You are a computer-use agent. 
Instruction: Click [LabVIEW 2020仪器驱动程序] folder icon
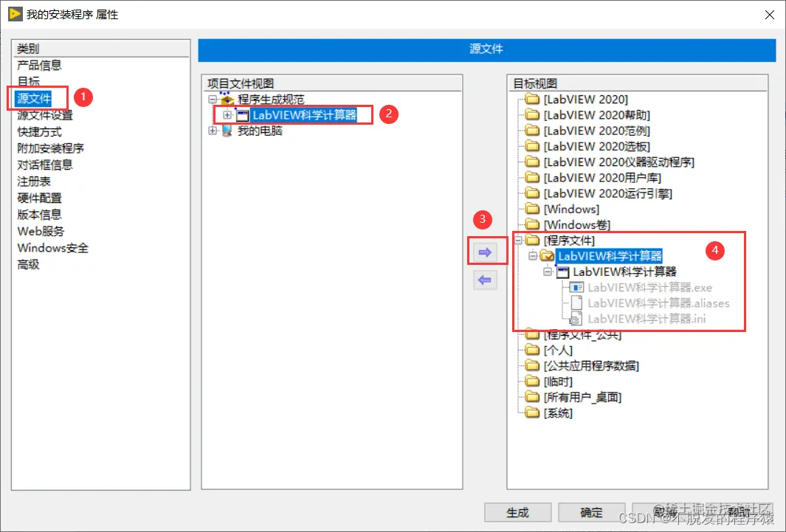pos(532,162)
